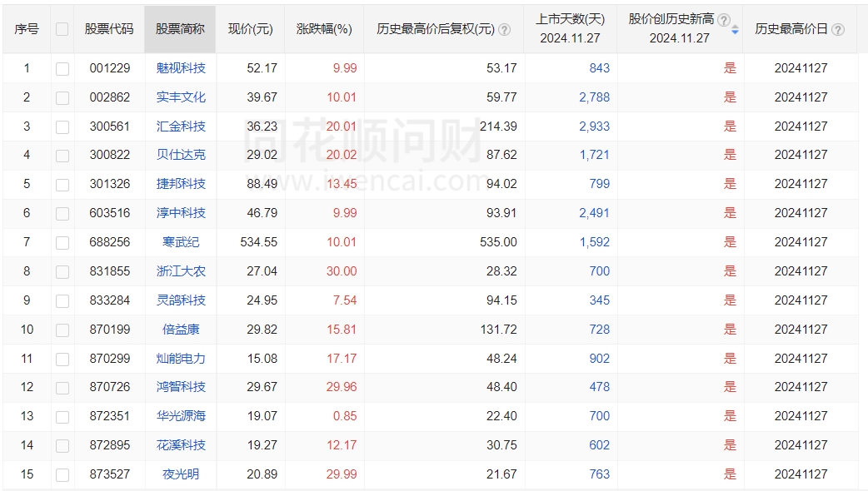Select checkbox of row 603516 淳中科技
Viewport: 868px width, 491px height.
tap(62, 213)
